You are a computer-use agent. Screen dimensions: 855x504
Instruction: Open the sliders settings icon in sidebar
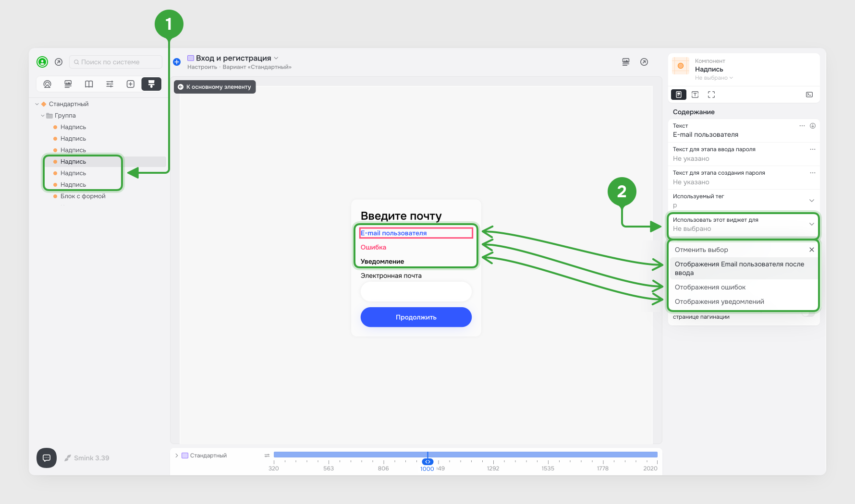click(x=110, y=84)
